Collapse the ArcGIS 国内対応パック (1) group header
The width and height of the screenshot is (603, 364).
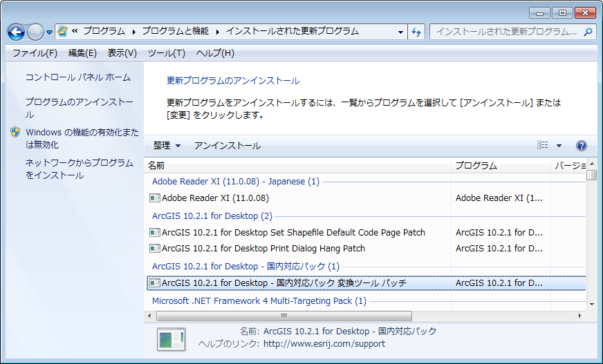[245, 266]
